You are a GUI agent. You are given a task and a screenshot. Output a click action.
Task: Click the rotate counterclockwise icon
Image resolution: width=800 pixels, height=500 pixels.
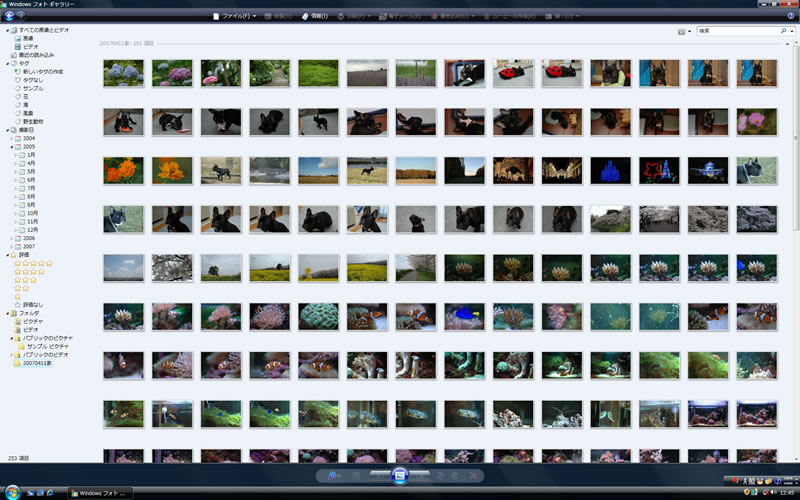440,476
